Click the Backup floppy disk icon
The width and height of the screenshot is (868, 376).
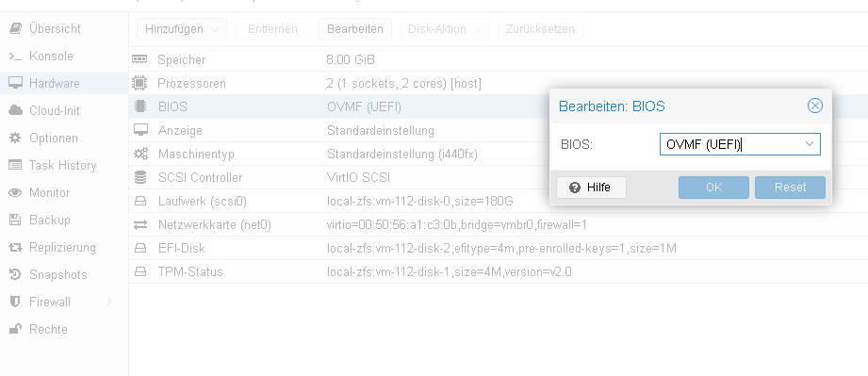[x=15, y=220]
